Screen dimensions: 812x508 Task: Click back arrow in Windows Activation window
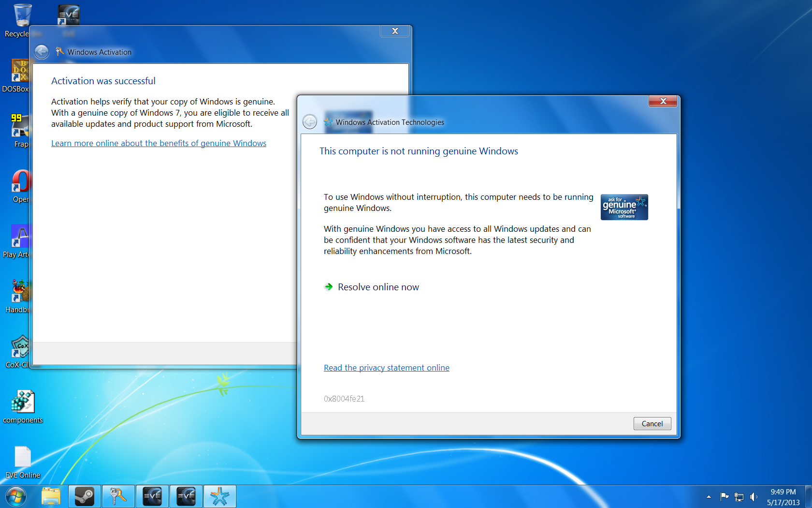click(x=42, y=52)
